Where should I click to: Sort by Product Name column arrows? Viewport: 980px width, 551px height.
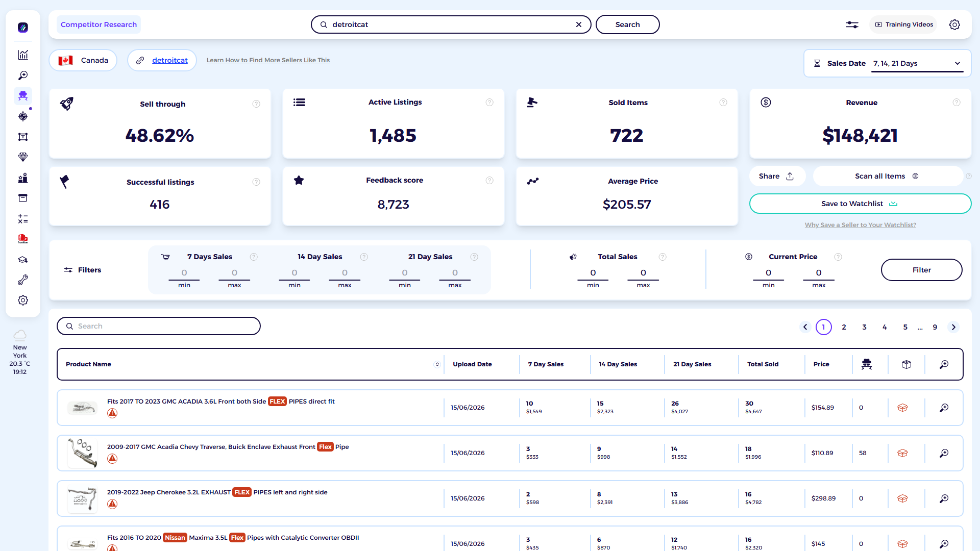tap(437, 364)
